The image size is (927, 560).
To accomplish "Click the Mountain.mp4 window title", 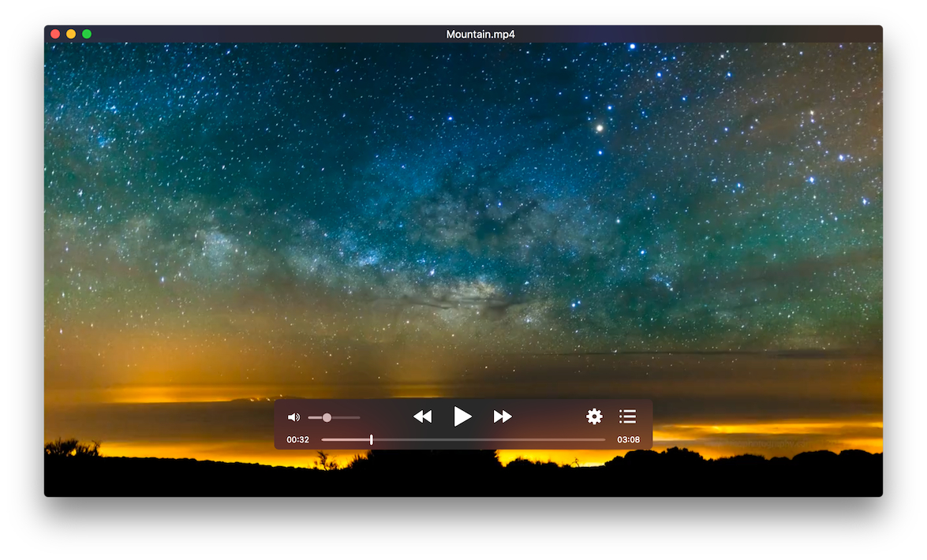I will tap(480, 34).
